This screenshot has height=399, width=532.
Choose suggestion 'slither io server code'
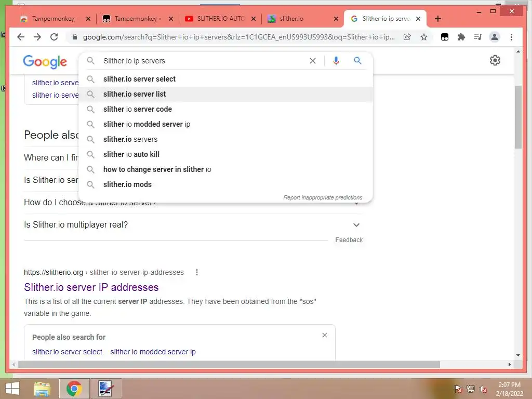pos(225,109)
